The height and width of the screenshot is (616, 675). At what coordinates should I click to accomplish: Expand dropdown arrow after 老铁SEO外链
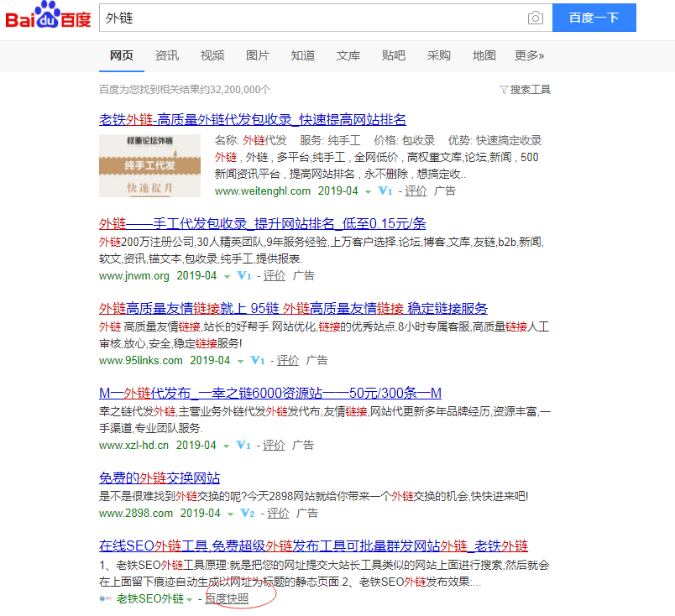190,600
